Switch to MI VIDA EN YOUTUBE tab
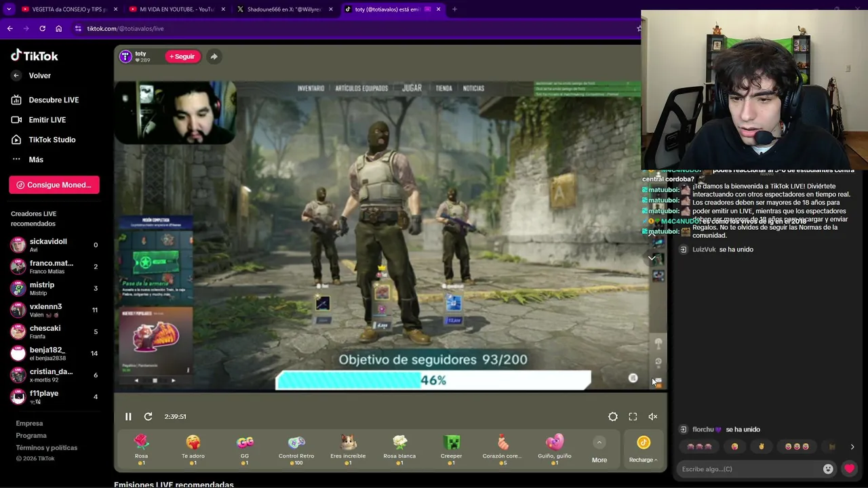This screenshot has height=488, width=868. point(176,9)
